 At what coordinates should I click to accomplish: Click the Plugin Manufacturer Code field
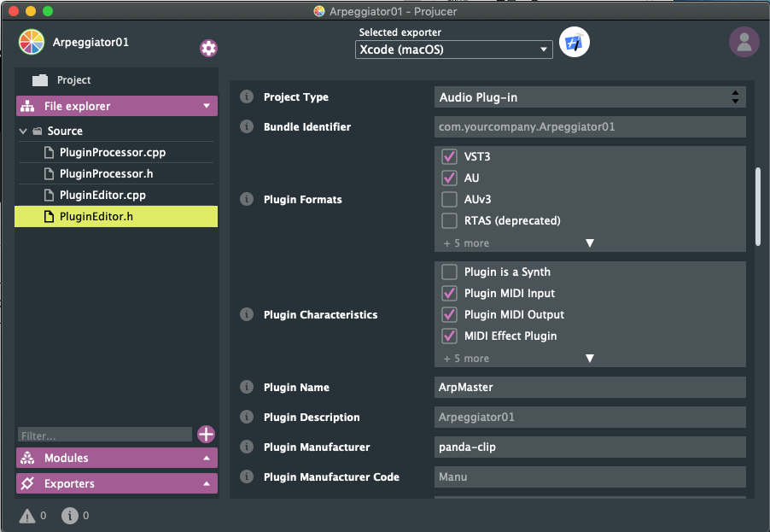(590, 477)
